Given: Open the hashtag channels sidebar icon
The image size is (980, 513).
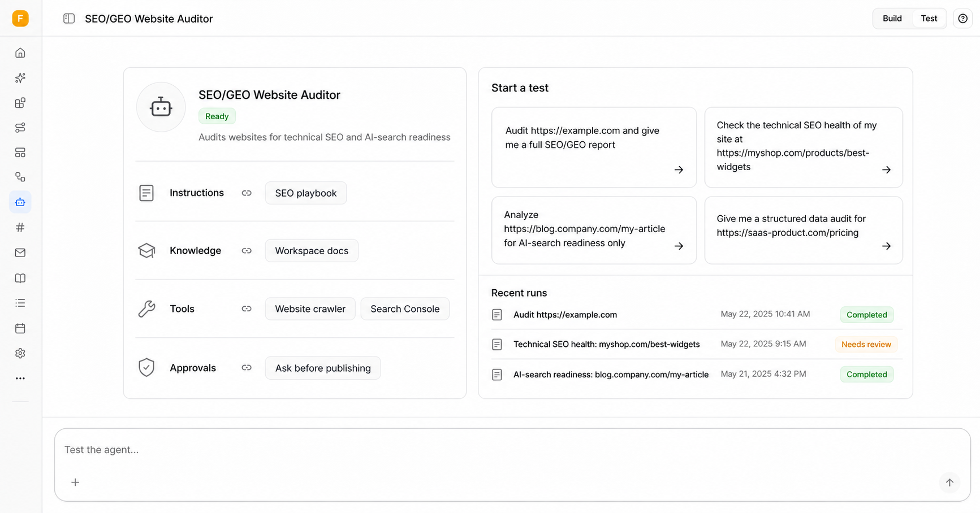Looking at the screenshot, I should 20,227.
